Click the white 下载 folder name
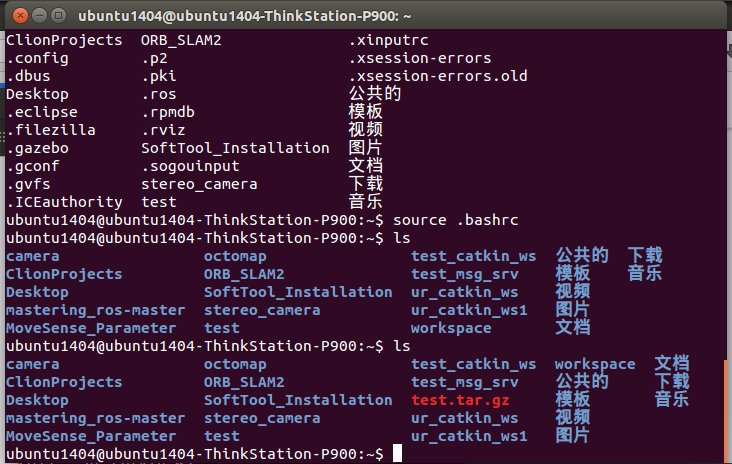The width and height of the screenshot is (732, 464). tap(366, 183)
